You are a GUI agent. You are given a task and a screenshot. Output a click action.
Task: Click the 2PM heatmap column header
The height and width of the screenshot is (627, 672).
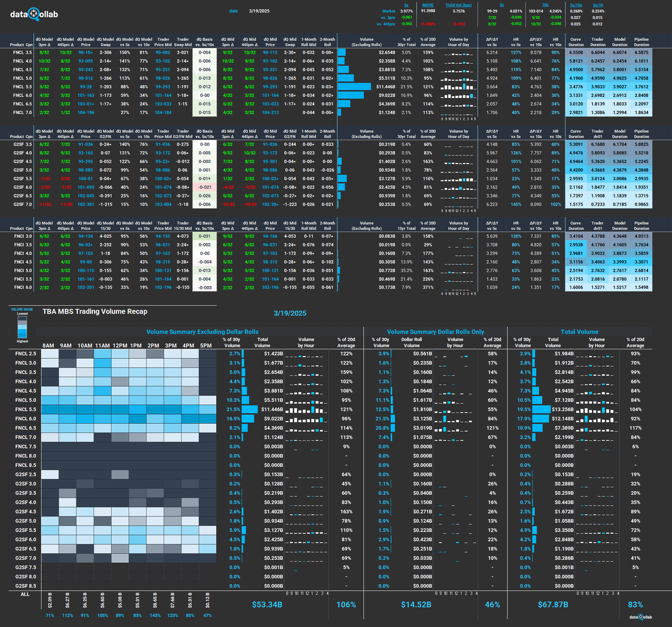(154, 345)
